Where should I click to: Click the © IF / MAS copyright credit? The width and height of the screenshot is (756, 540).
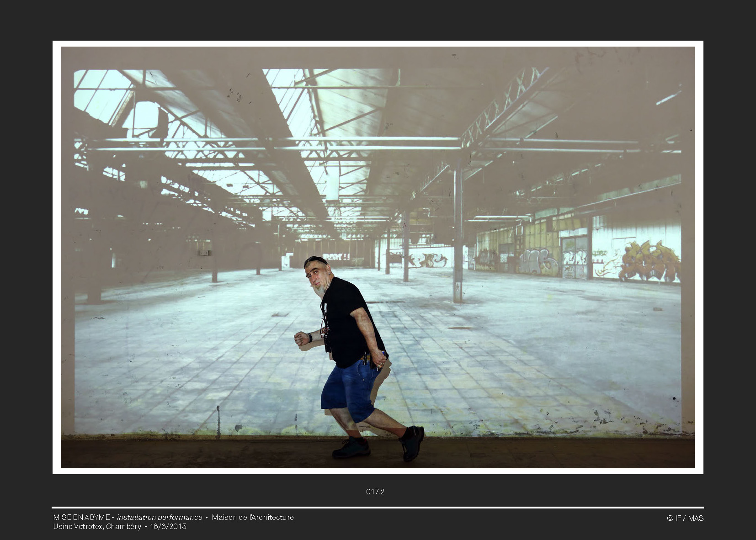pyautogui.click(x=685, y=518)
